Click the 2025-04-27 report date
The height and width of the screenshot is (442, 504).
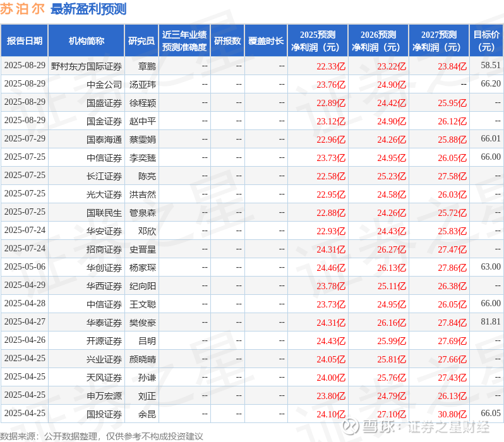coord(25,321)
